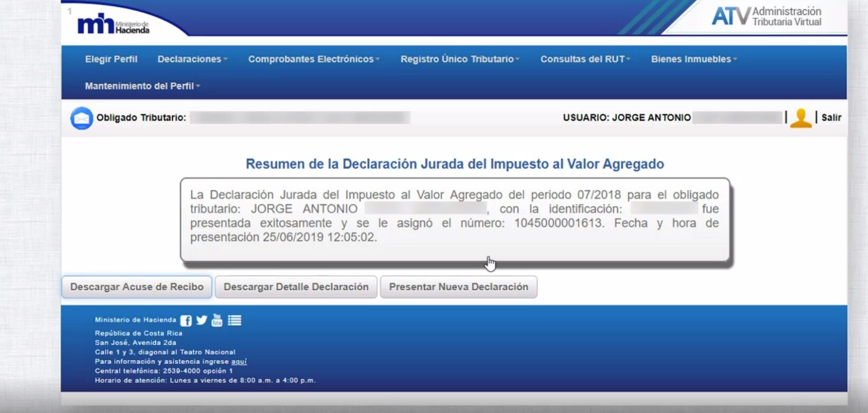The image size is (868, 413).
Task: Click the ATV Administración Tributaria Virtual logo
Action: pyautogui.click(x=766, y=16)
